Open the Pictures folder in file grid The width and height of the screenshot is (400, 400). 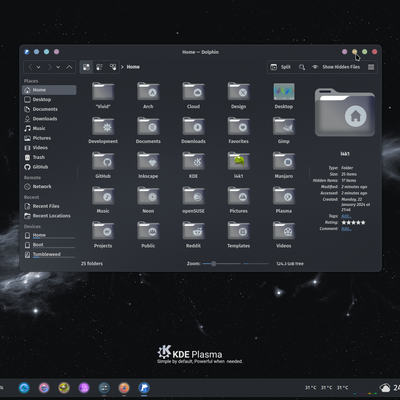point(238,200)
